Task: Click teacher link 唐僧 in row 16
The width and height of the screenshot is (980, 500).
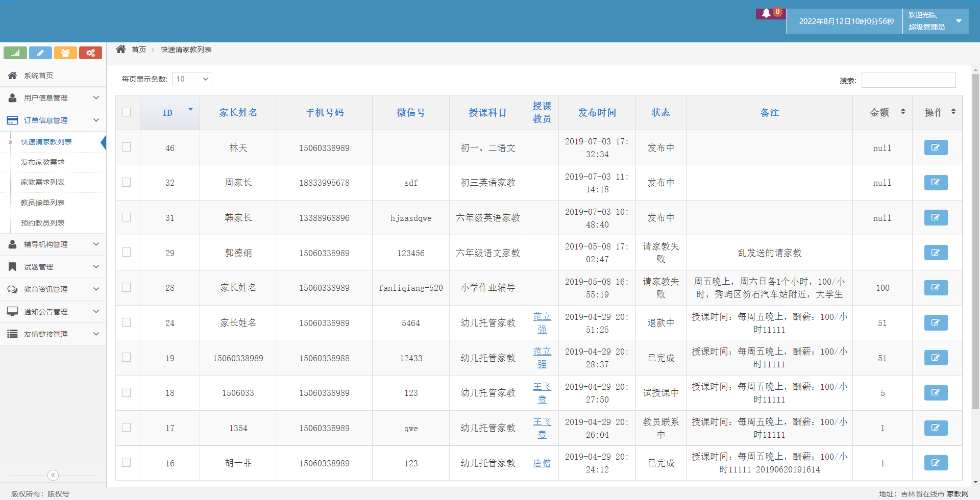Action: tap(542, 463)
